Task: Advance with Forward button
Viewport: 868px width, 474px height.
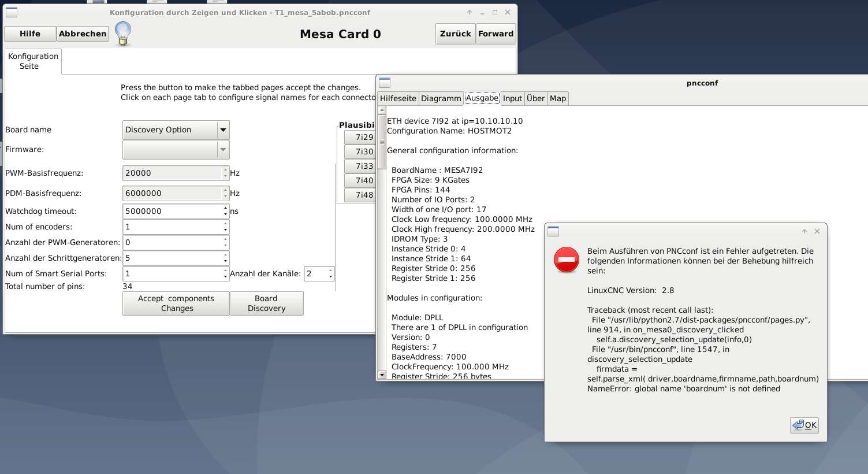Action: click(496, 34)
